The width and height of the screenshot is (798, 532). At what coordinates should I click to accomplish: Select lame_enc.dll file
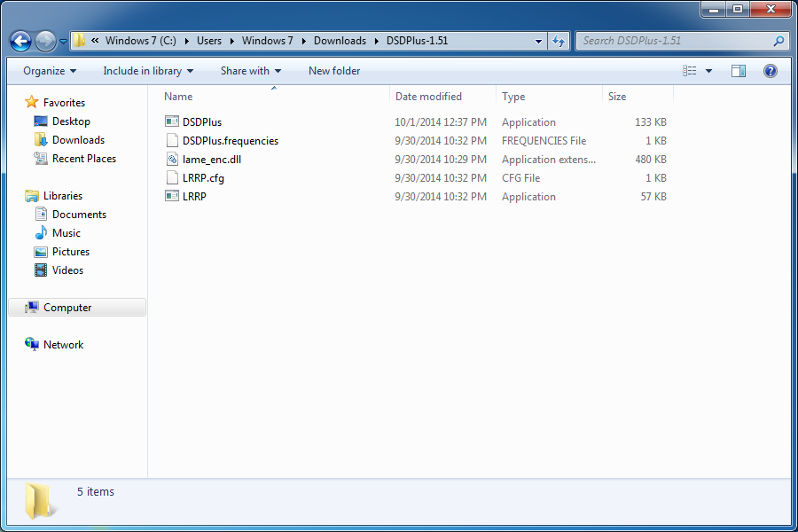pos(212,160)
